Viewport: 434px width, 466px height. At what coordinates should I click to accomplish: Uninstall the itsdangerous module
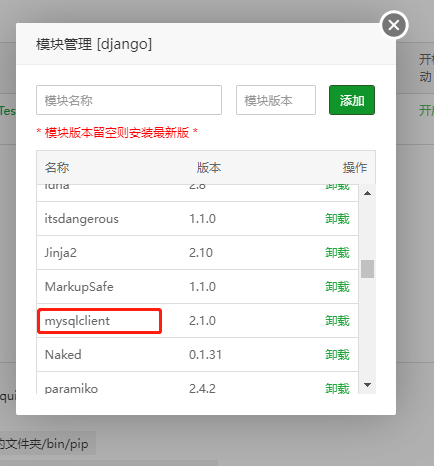click(337, 219)
